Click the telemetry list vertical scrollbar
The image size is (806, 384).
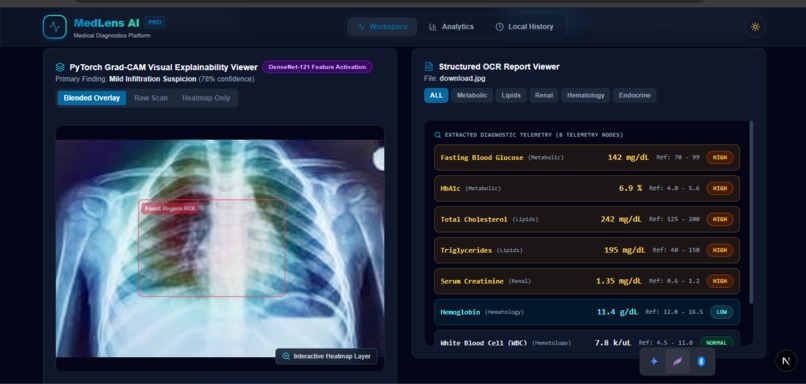pos(751,212)
